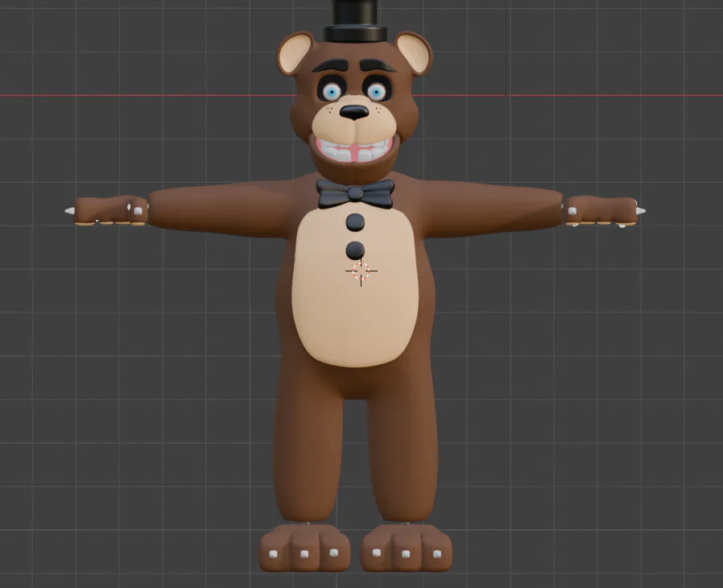
Task: Click the black bow tie mesh
Action: click(355, 193)
